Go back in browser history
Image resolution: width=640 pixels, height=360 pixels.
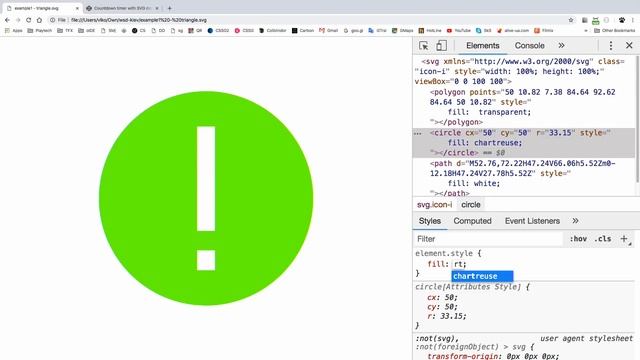tap(7, 20)
